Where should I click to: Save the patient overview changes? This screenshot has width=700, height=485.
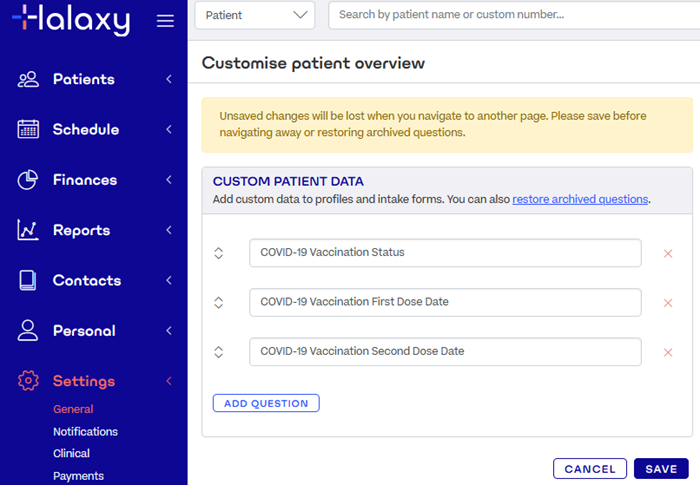[x=661, y=469]
